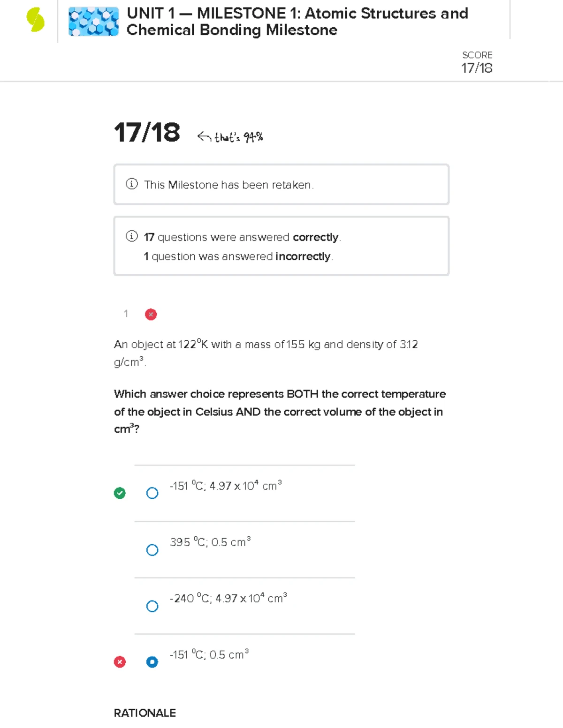
Task: Select the 395 °C; 0.5 cm³ radio option
Action: click(152, 549)
